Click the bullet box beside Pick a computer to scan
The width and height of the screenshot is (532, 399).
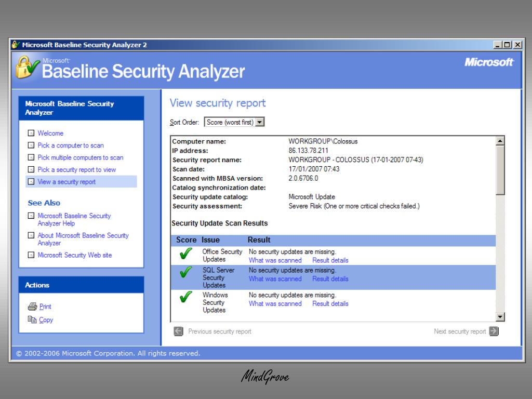point(31,145)
